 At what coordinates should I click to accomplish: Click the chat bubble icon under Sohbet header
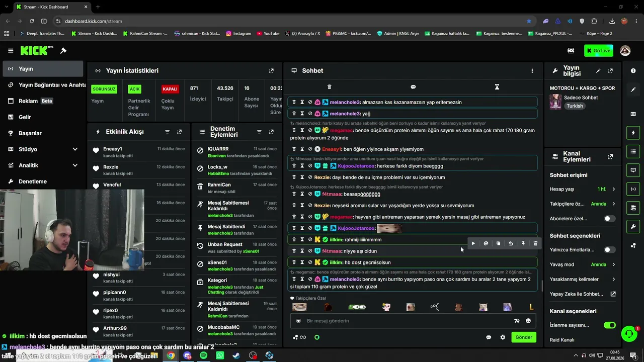coord(413,87)
